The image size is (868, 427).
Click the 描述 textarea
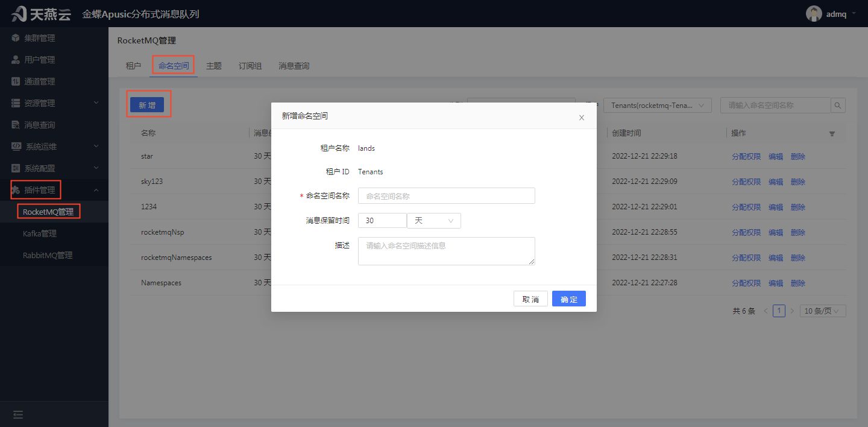pyautogui.click(x=447, y=251)
